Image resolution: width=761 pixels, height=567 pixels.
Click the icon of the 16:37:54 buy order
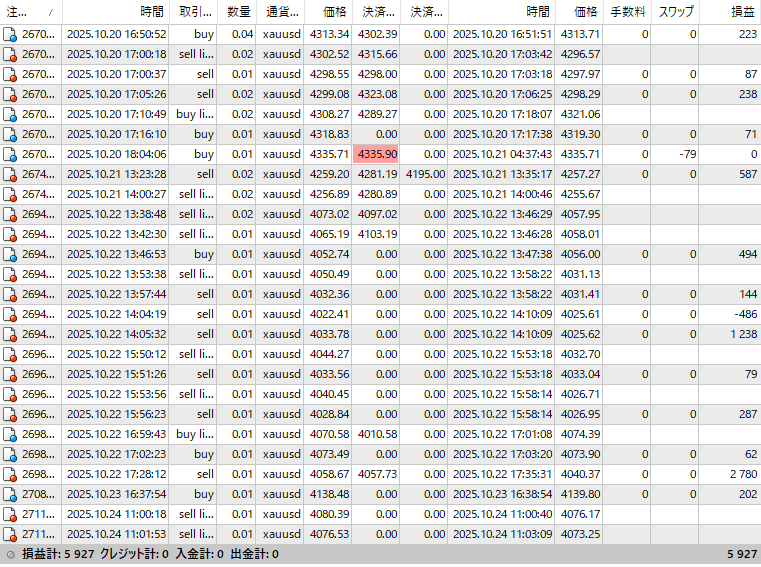pos(10,494)
